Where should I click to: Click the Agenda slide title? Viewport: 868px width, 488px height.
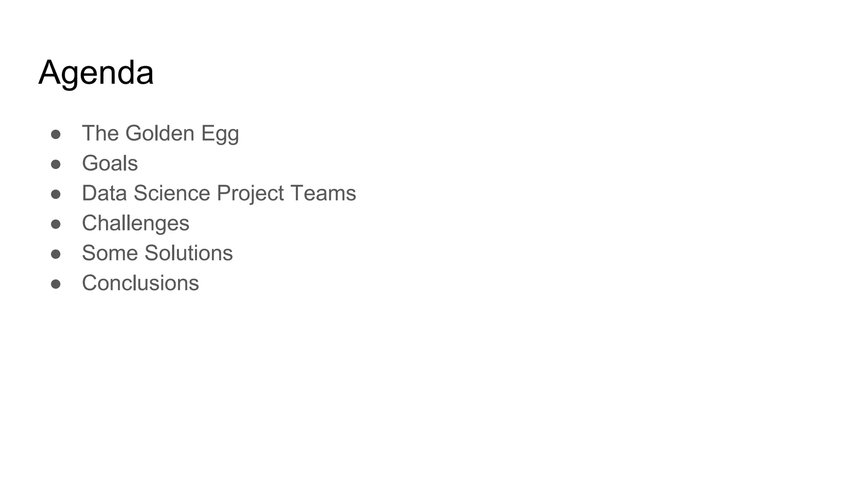click(96, 73)
